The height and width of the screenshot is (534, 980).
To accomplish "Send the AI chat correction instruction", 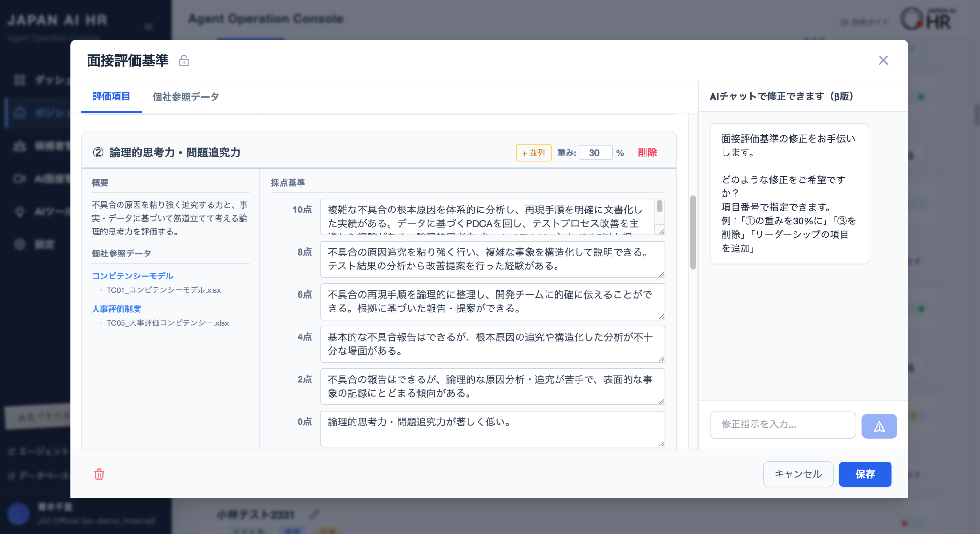I will point(879,426).
